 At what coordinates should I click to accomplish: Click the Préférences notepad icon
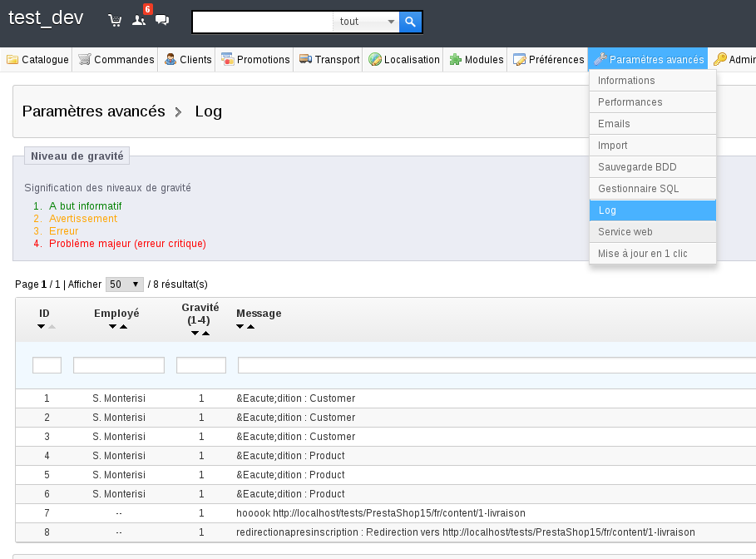pos(519,59)
